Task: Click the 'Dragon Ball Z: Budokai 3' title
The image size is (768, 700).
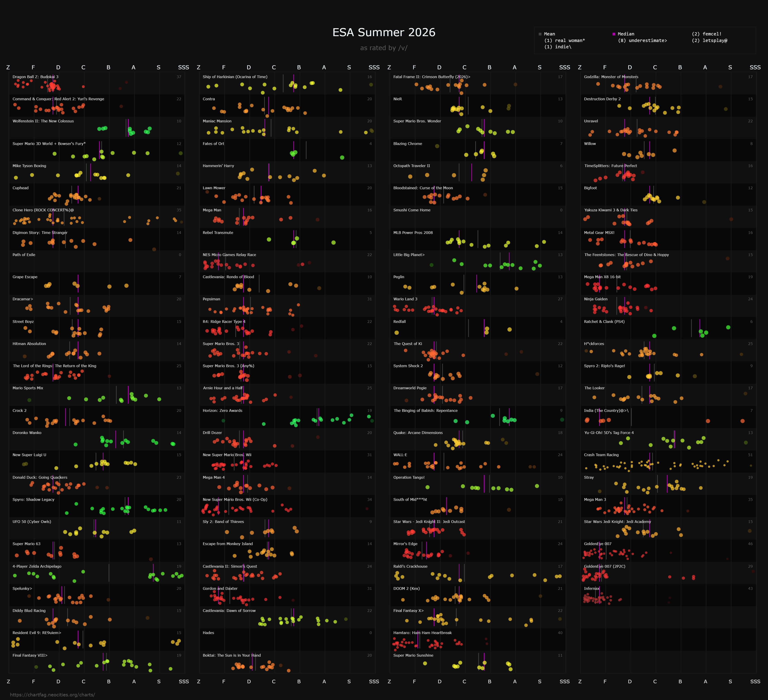Action: pyautogui.click(x=35, y=77)
